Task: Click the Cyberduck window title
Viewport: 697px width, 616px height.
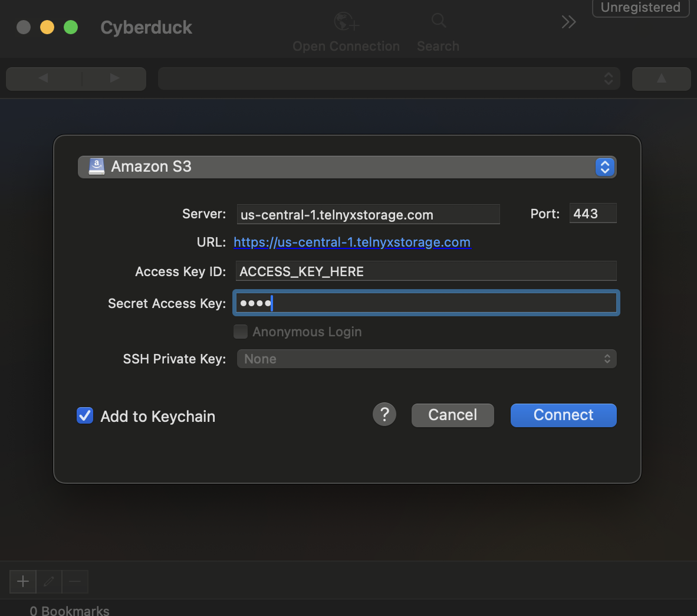Action: 146,28
